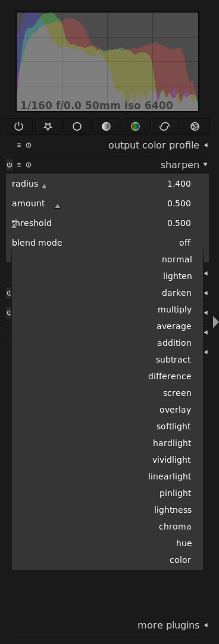
Task: Select the tone group gradient circle icon
Action: coord(106,126)
